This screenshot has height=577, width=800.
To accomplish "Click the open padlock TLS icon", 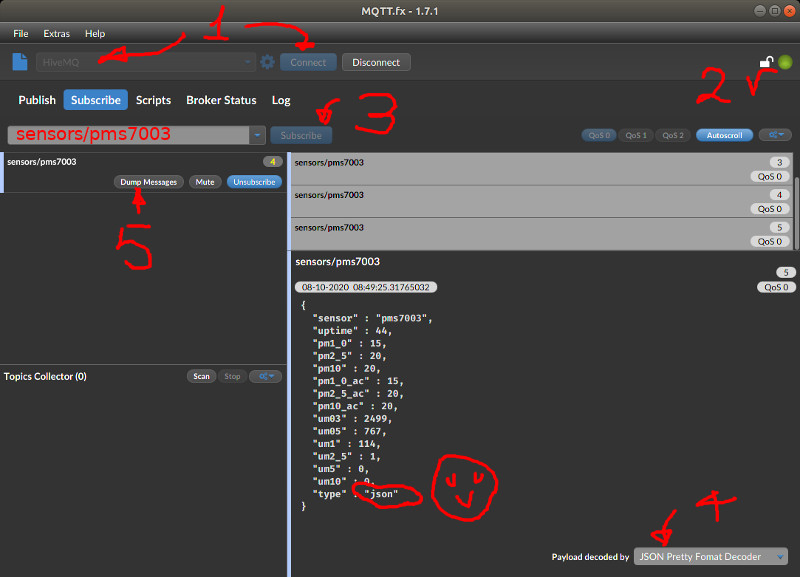I will [766, 62].
